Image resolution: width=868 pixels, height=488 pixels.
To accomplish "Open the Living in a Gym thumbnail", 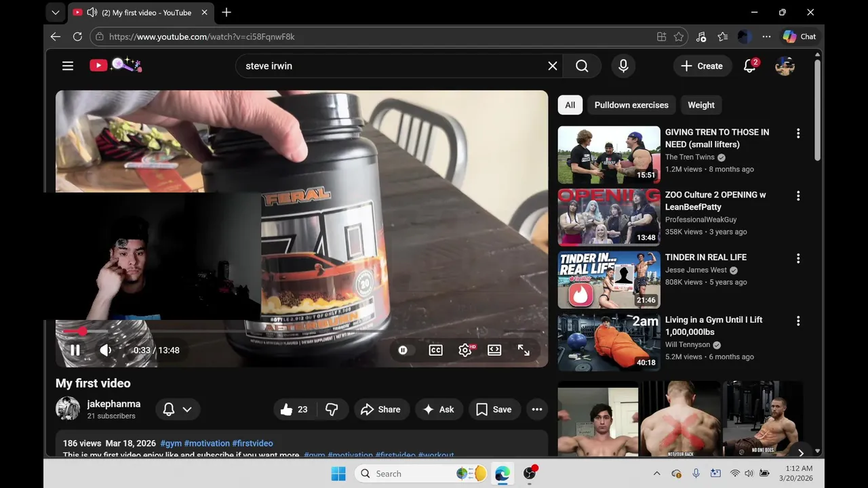I will (609, 342).
